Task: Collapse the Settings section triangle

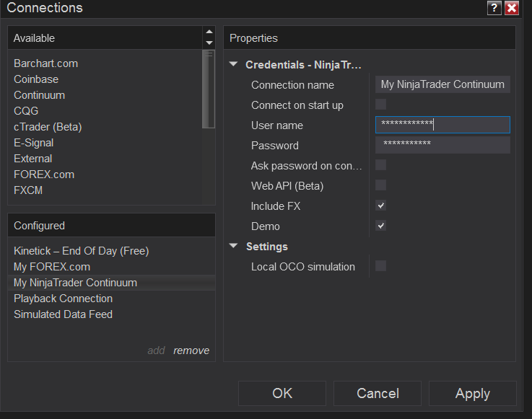Action: [x=233, y=246]
